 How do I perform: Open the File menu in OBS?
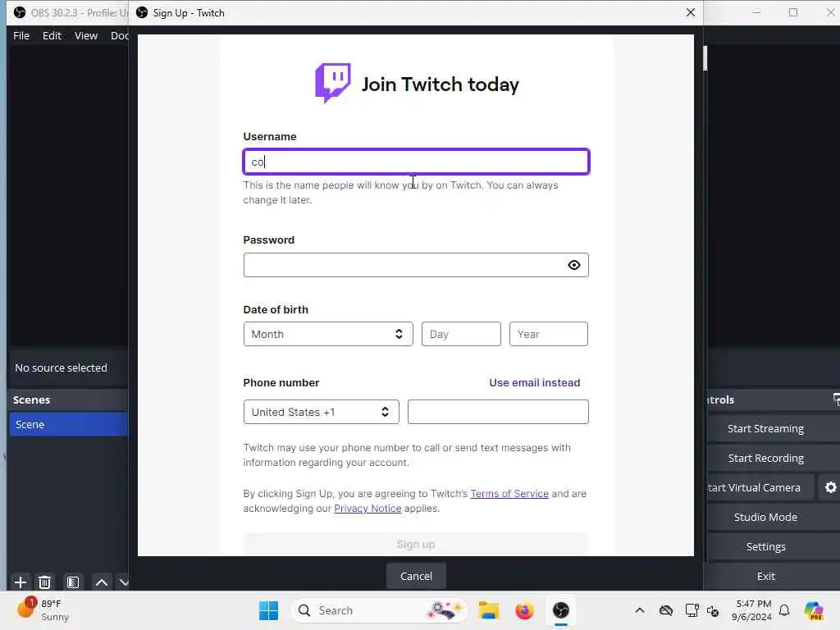tap(21, 35)
